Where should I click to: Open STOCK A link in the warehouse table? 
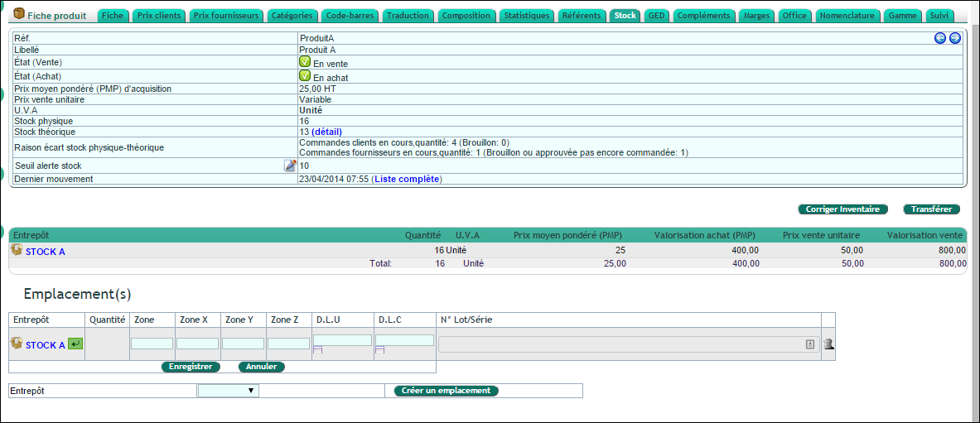pos(45,252)
